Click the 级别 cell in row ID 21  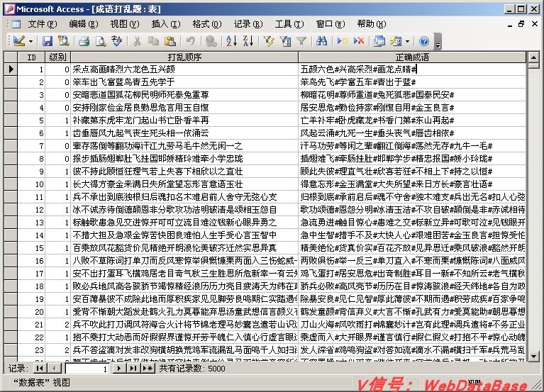click(57, 325)
